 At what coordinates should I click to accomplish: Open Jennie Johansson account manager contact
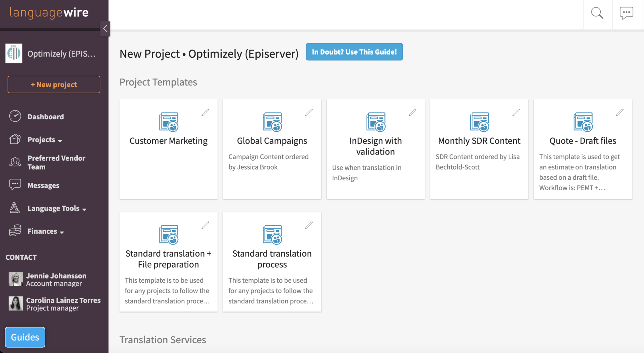[x=56, y=280]
